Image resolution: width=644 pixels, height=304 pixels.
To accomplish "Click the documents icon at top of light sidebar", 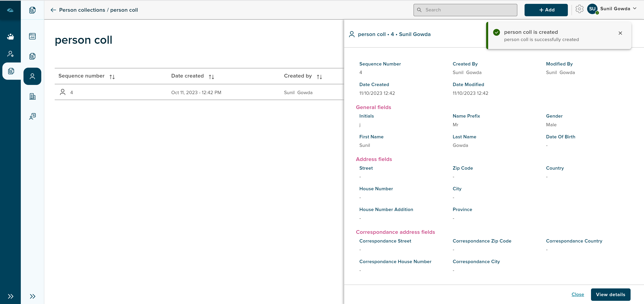I will [x=32, y=10].
